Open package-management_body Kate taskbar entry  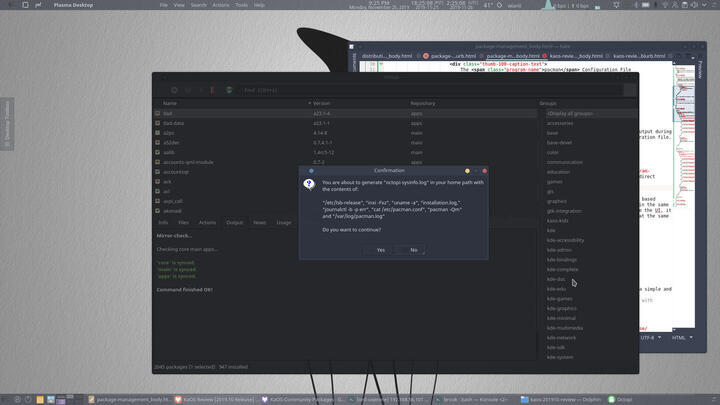pos(129,399)
